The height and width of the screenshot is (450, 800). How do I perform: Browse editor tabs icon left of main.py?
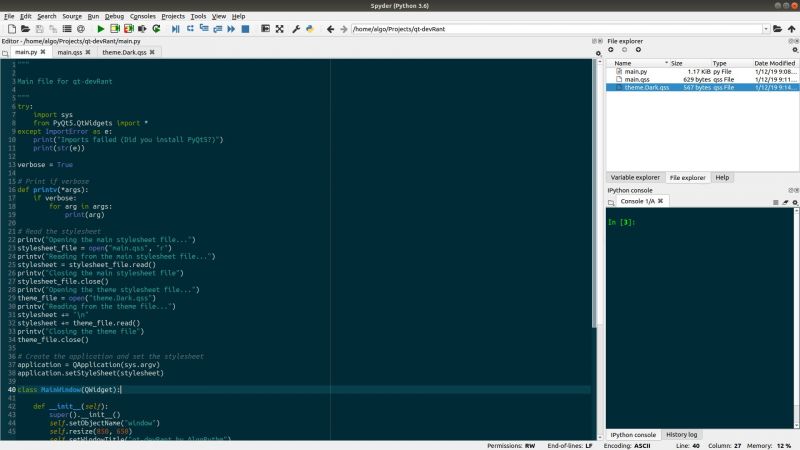[5, 53]
